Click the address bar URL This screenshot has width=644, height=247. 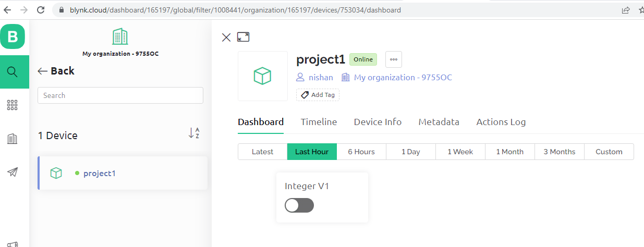pos(235,10)
